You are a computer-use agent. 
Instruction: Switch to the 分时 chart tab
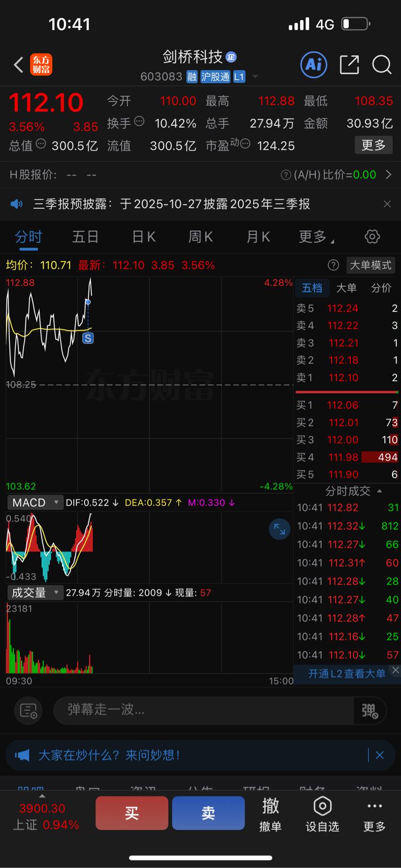point(28,237)
